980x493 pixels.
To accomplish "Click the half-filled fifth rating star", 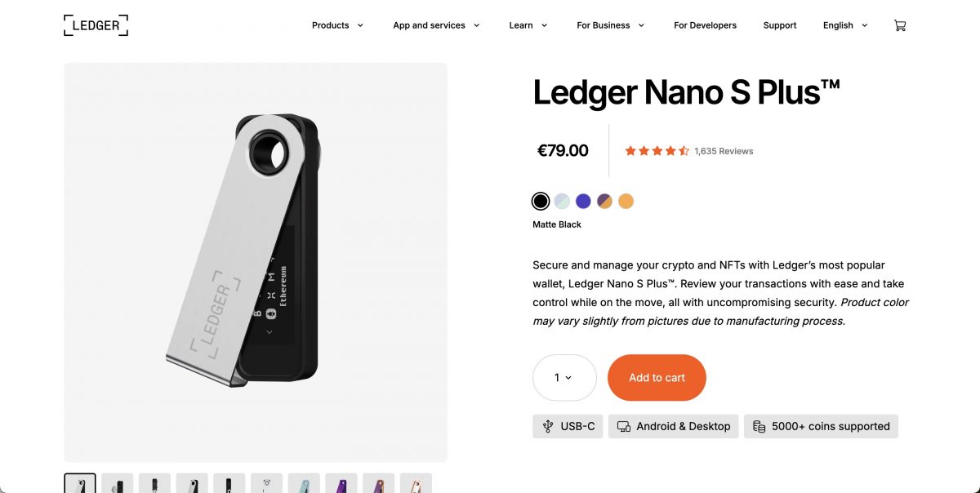I will (x=684, y=150).
